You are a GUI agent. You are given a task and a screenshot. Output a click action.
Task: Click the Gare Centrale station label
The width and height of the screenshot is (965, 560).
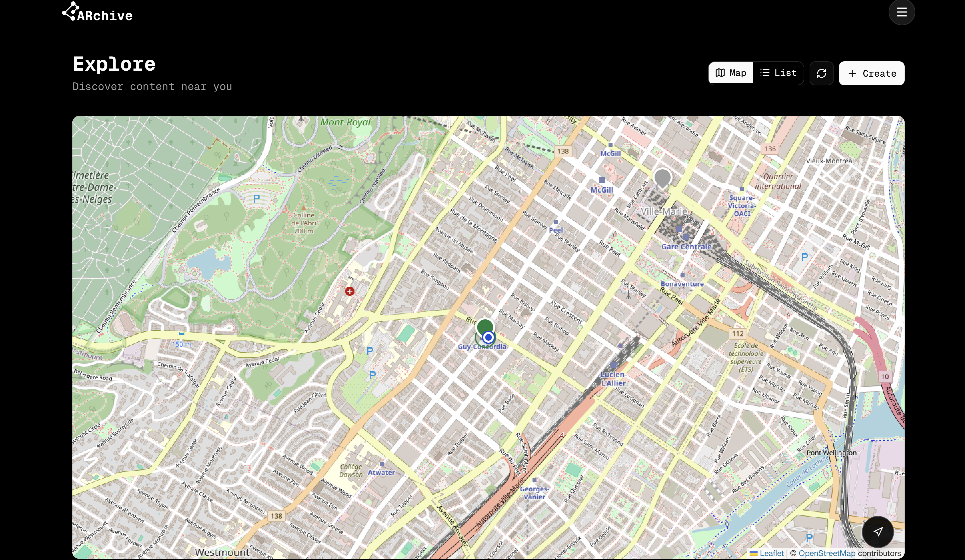pyautogui.click(x=686, y=247)
